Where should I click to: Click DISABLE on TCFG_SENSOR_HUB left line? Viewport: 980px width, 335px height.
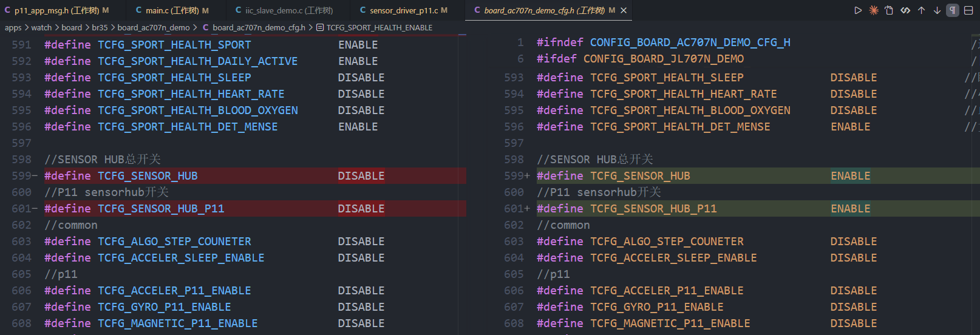tap(361, 176)
